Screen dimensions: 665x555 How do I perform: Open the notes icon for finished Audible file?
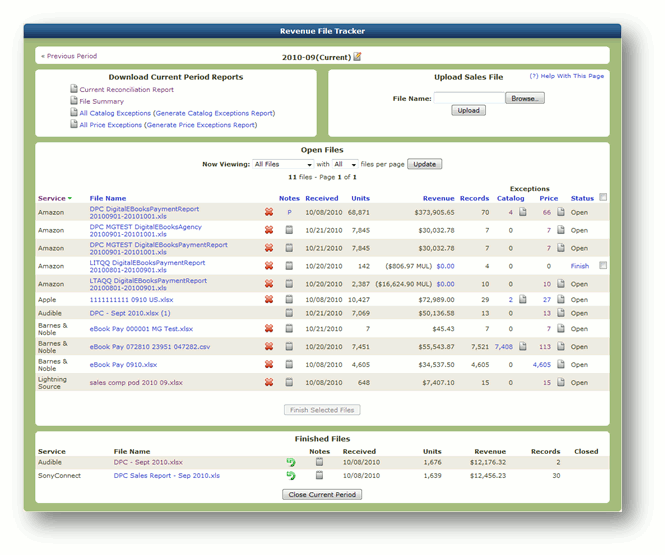[319, 462]
